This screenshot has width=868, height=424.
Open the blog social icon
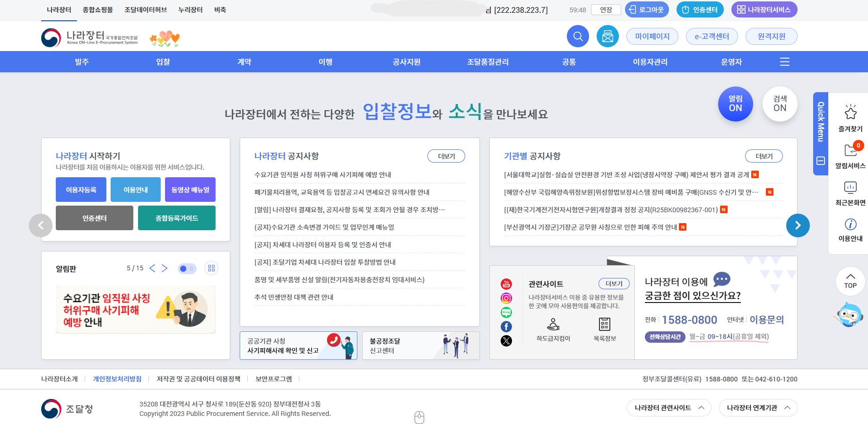[x=506, y=312]
